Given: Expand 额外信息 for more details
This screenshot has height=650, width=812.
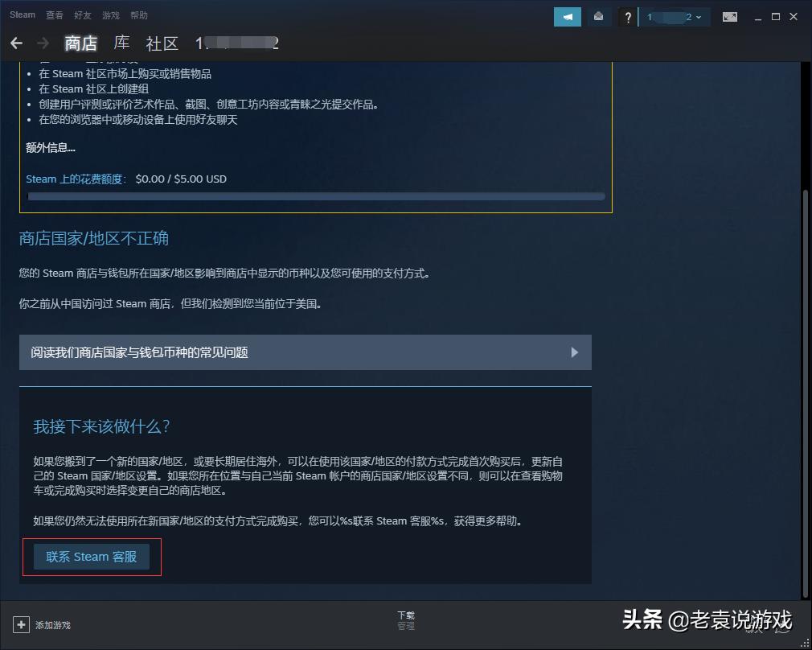Looking at the screenshot, I should coord(50,148).
